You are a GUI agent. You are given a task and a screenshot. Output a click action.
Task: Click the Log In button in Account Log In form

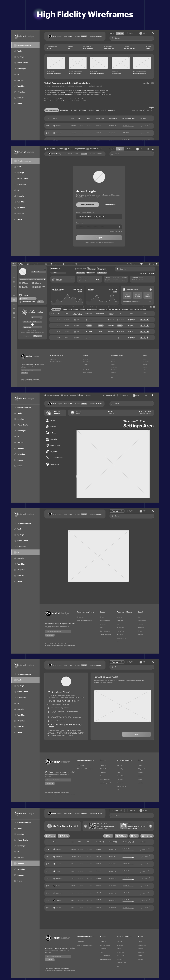[99, 238]
